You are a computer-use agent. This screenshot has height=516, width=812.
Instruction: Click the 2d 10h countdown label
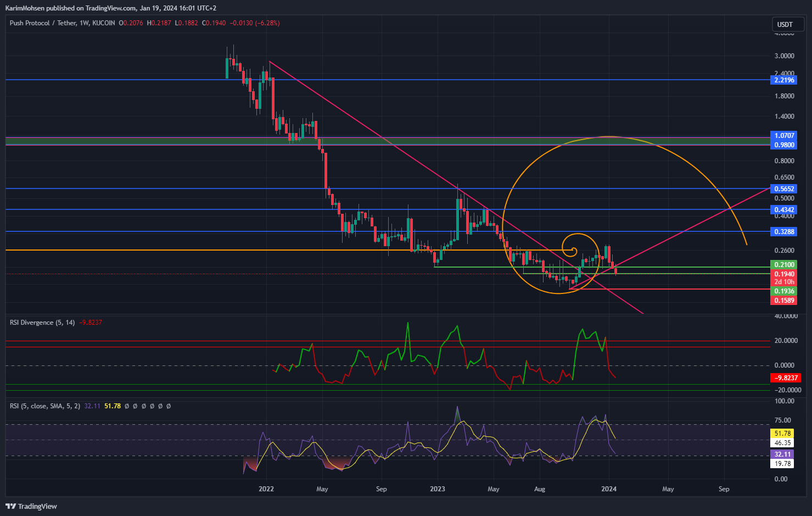[x=784, y=282]
